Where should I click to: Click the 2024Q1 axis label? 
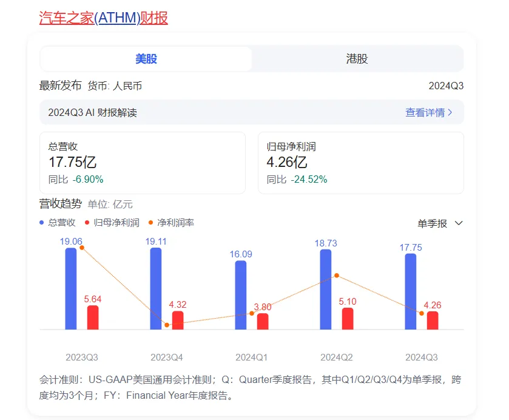[252, 357]
